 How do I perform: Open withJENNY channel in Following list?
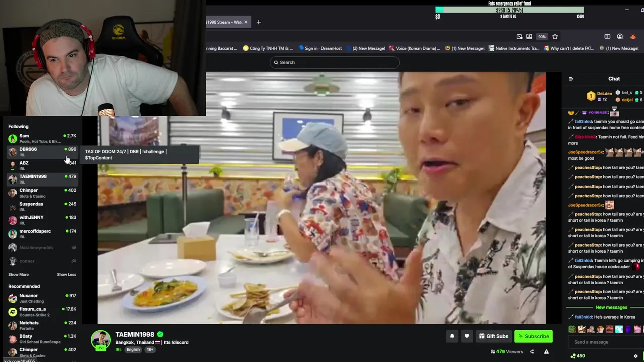(x=42, y=220)
